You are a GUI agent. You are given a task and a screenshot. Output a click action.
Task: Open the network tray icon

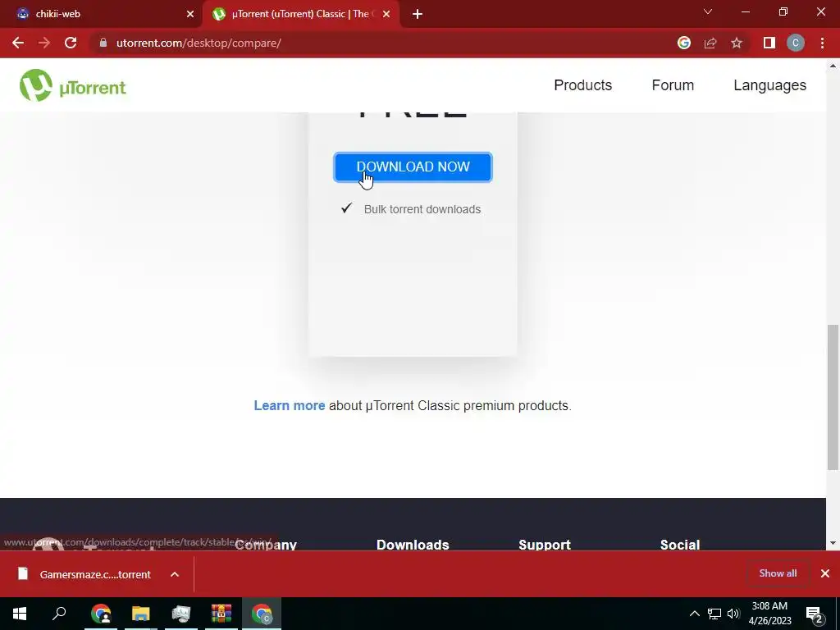click(714, 614)
